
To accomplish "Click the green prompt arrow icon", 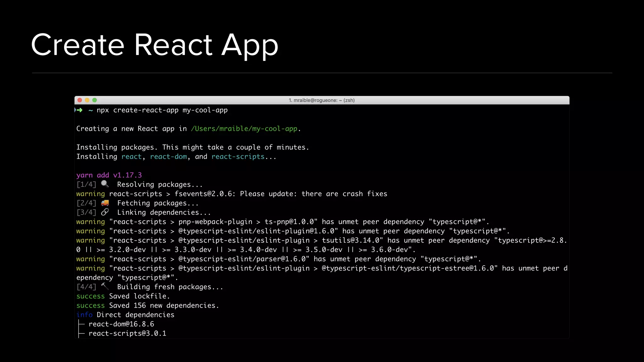I will coord(79,110).
